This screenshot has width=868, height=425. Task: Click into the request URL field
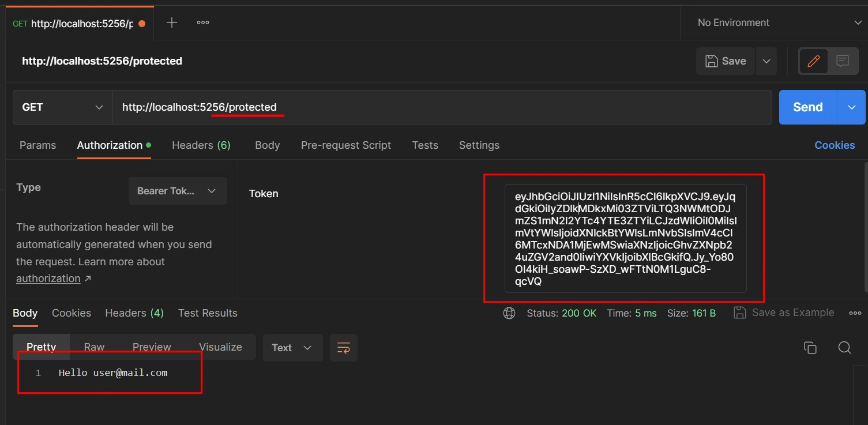442,107
